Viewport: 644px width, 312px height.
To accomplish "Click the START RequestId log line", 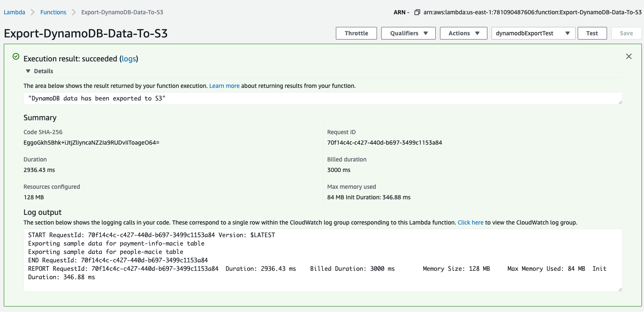I will point(152,235).
